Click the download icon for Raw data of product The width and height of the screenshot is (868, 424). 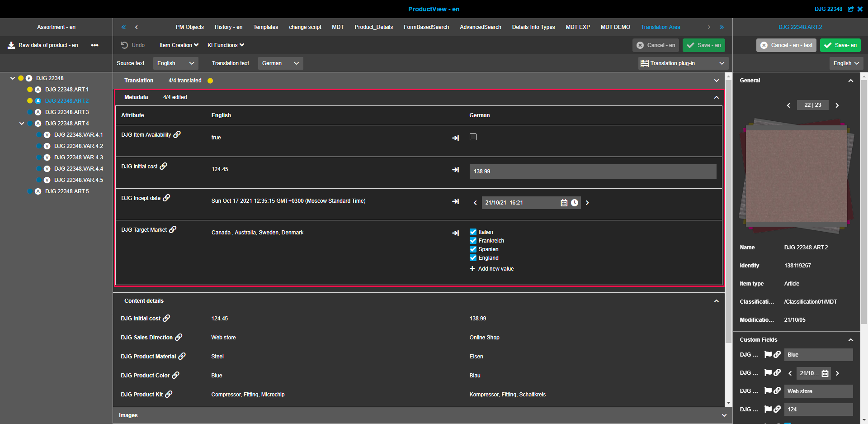11,45
